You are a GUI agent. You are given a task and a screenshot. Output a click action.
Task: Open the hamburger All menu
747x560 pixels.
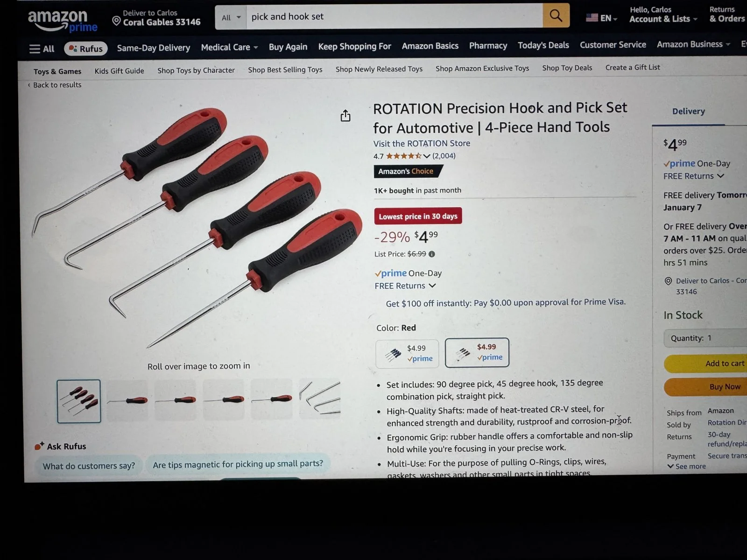(x=42, y=49)
